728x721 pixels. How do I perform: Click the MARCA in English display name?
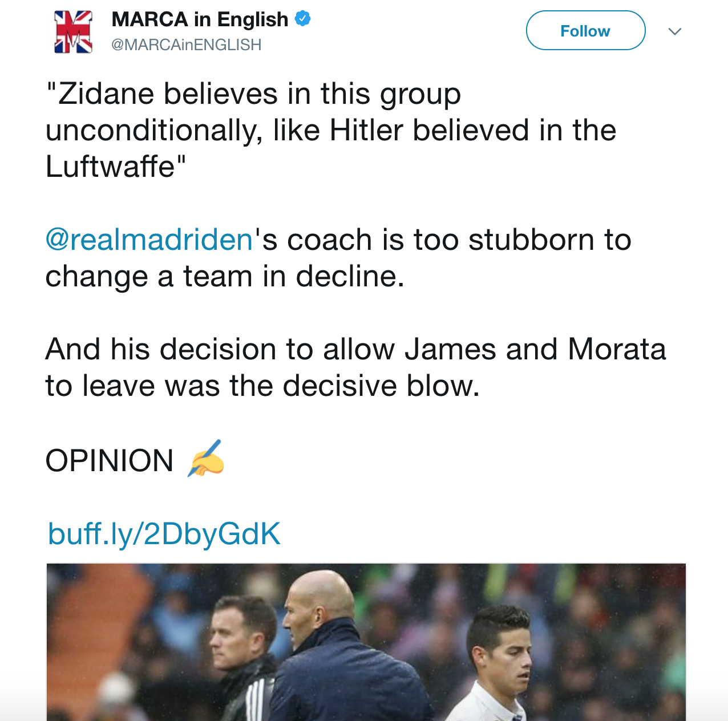[x=200, y=19]
